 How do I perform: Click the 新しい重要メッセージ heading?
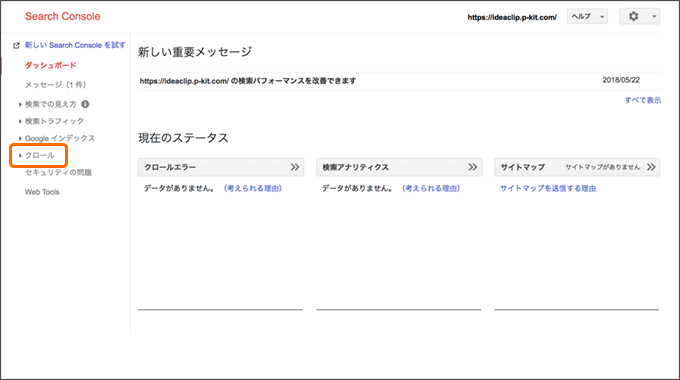click(195, 52)
